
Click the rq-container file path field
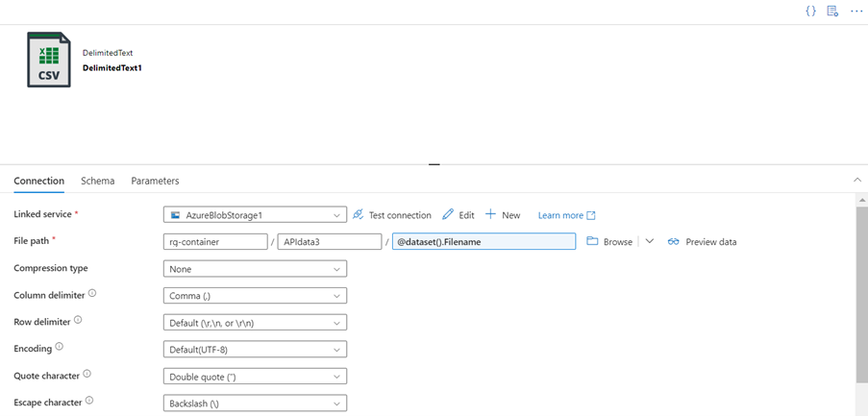coord(215,242)
